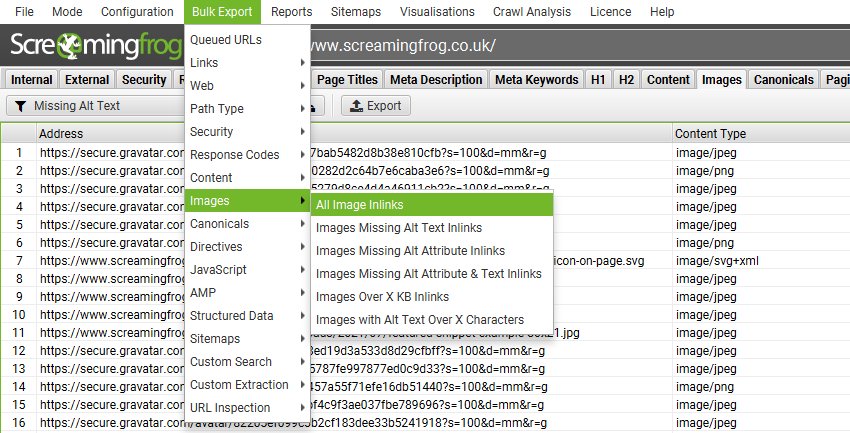This screenshot has width=850, height=433.
Task: Select the Images submenu entry
Action: click(247, 201)
